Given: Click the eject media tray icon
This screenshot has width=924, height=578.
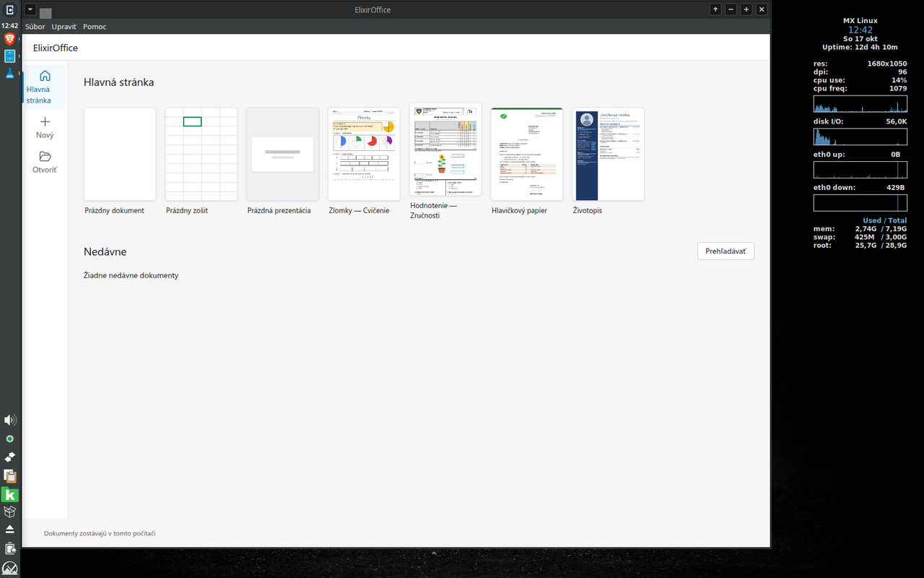Looking at the screenshot, I should [x=10, y=530].
